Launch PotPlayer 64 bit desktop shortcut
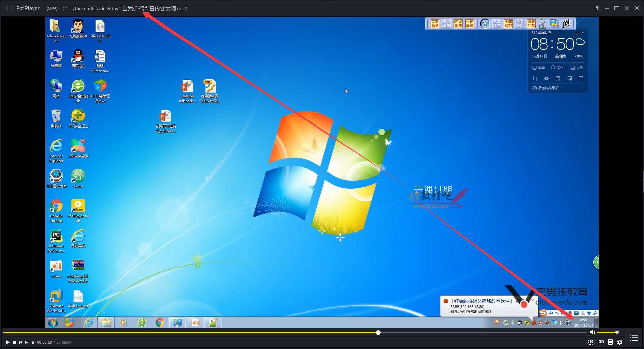The width and height of the screenshot is (644, 349). point(78,211)
